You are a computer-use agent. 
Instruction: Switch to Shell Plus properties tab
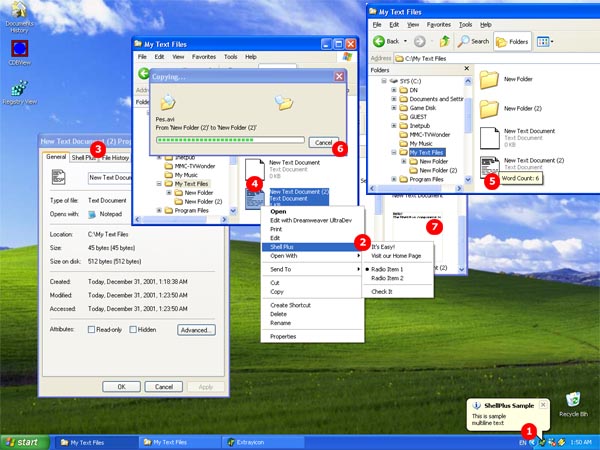point(83,158)
